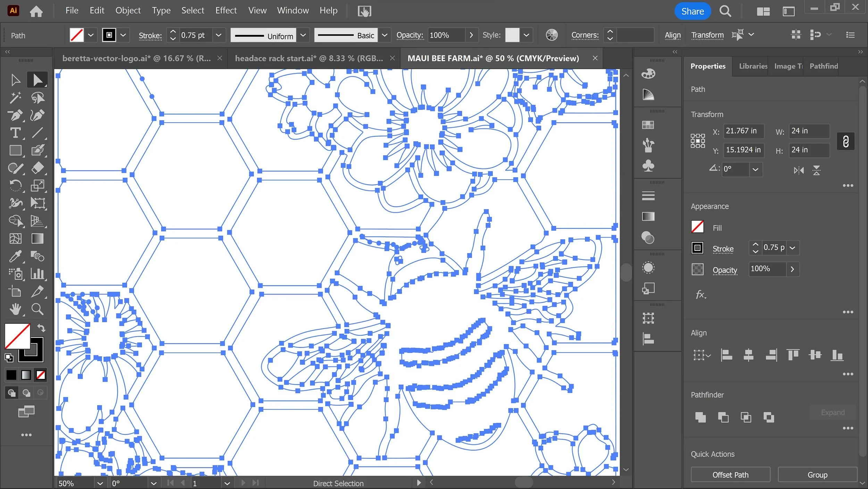Switch to the beretta-vector-logo.ai document tab
This screenshot has height=489, width=868.
click(136, 58)
